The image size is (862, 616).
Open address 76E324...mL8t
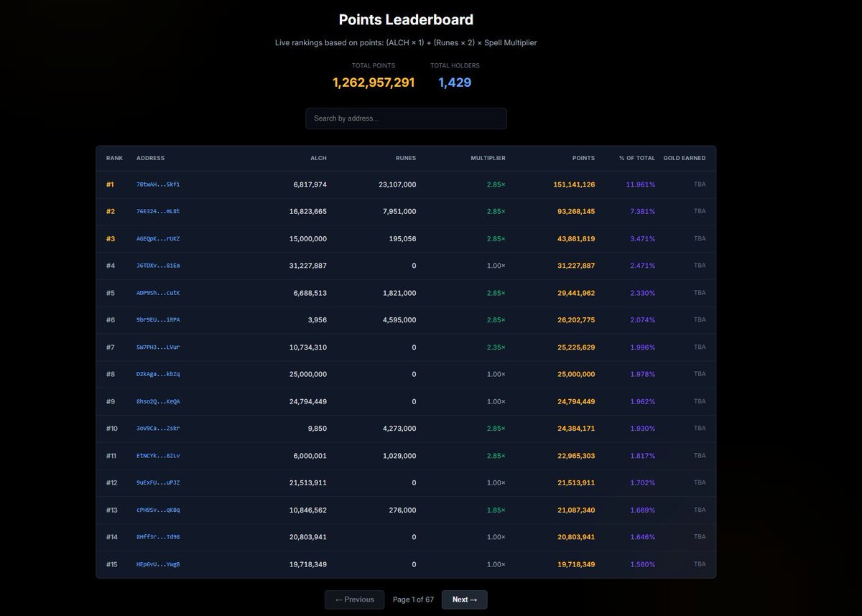click(x=158, y=212)
